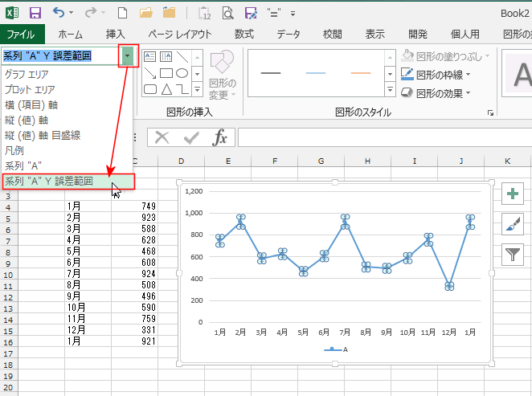Open the ファイル tab

(x=21, y=34)
